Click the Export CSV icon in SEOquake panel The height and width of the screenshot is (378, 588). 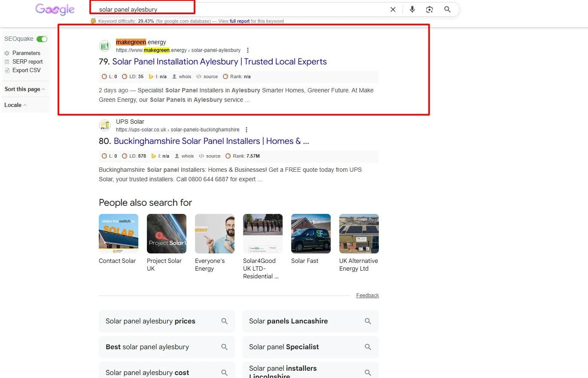[7, 70]
